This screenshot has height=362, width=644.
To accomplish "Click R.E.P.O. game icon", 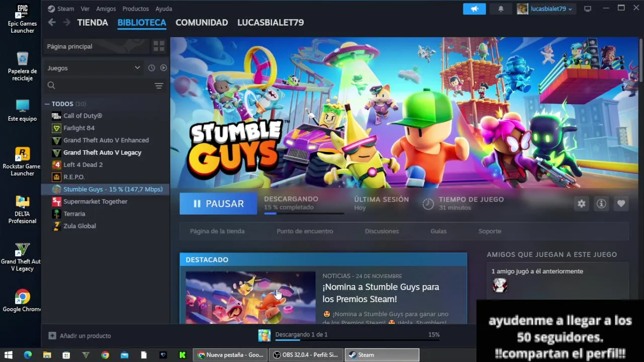I will click(56, 177).
